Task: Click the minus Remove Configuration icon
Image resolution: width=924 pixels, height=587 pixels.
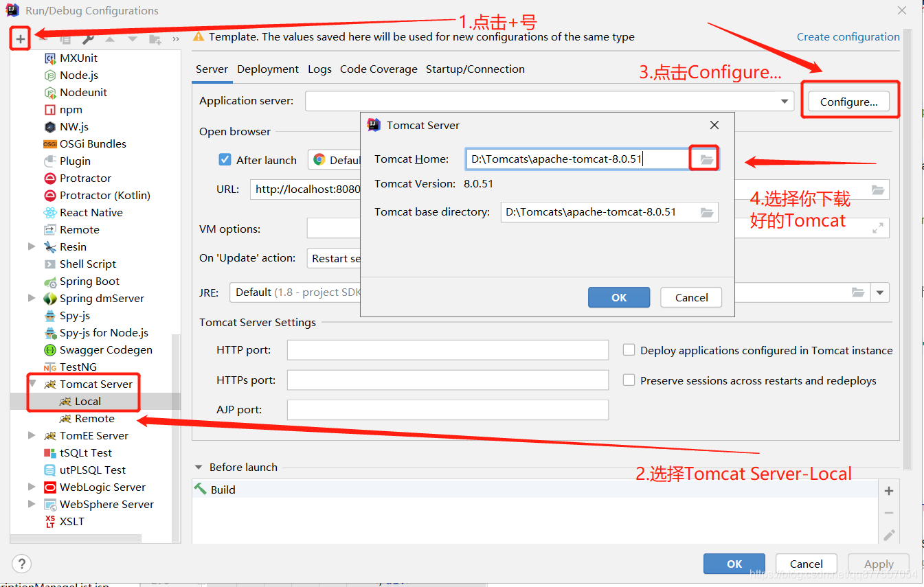Action: click(43, 39)
